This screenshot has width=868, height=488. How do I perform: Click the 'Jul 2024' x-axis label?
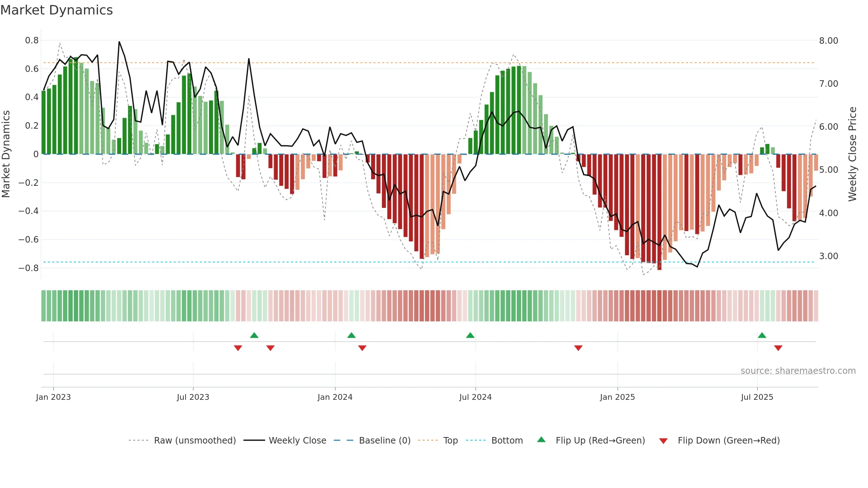click(476, 397)
